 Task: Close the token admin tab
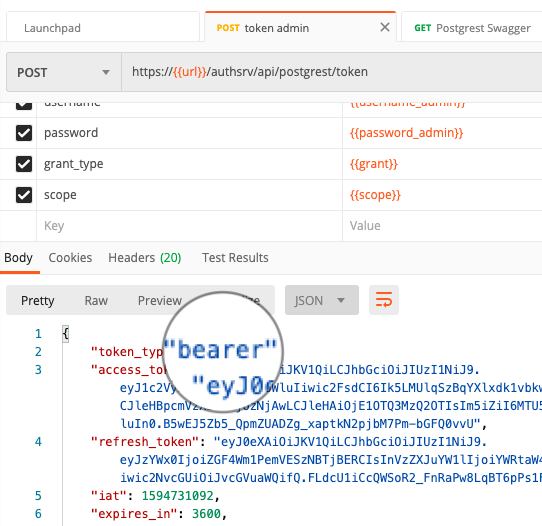point(385,27)
